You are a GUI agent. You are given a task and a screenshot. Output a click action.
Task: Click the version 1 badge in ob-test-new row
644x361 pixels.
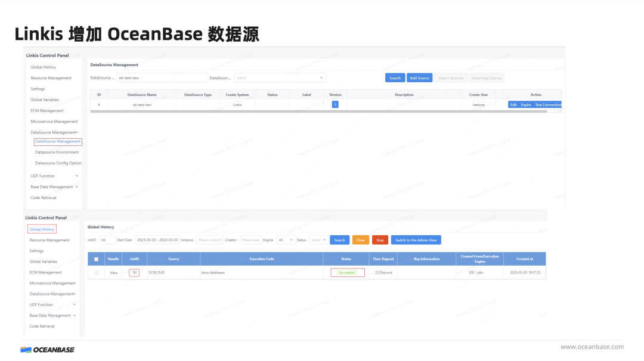(x=335, y=105)
